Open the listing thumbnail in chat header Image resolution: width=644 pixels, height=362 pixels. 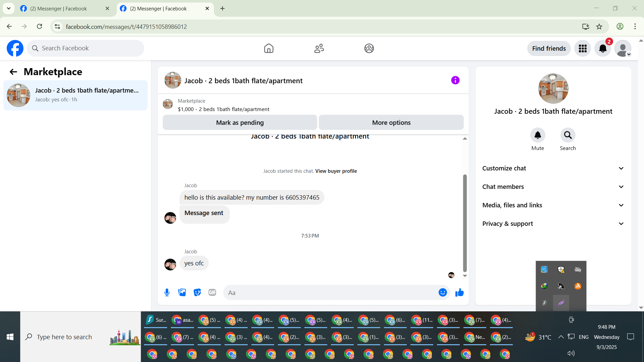pyautogui.click(x=173, y=80)
